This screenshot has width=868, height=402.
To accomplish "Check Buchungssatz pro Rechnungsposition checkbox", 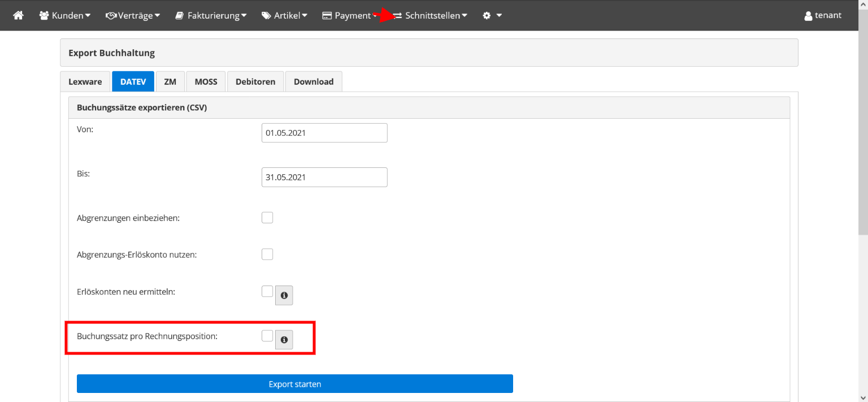I will pos(267,336).
